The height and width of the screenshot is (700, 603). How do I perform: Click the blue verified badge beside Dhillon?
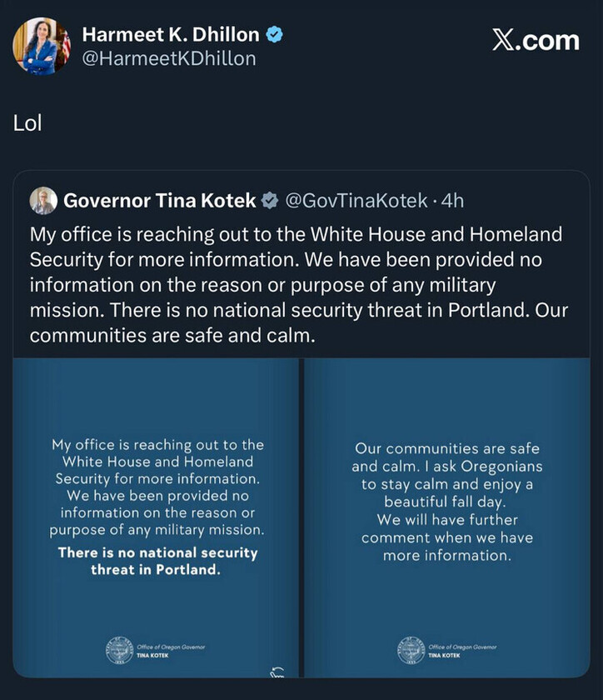click(x=274, y=35)
